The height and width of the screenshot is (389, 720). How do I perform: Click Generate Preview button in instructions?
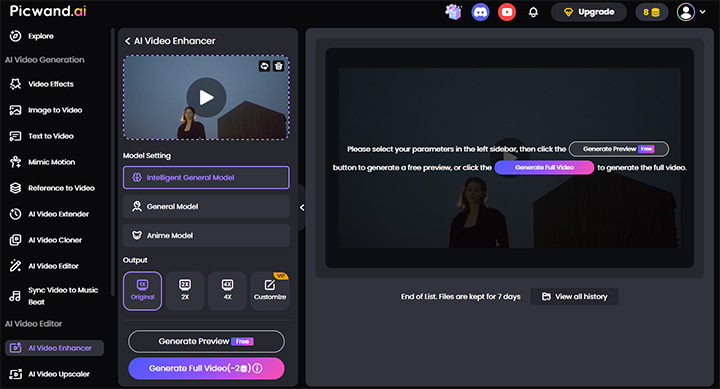[619, 149]
